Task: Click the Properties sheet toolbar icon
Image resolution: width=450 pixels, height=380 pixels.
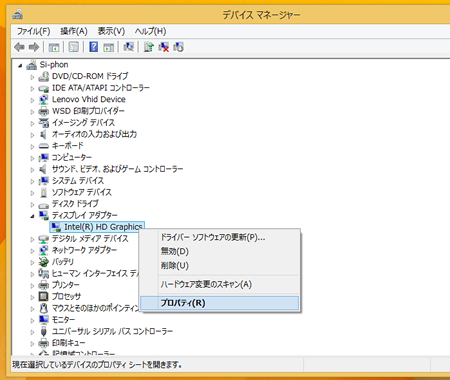Action: pos(74,47)
